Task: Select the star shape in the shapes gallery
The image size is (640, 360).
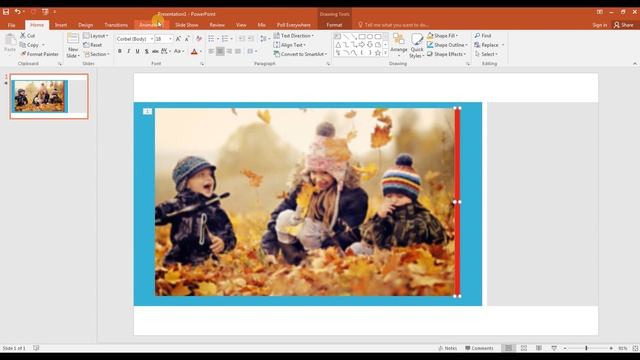Action: pyautogui.click(x=378, y=53)
